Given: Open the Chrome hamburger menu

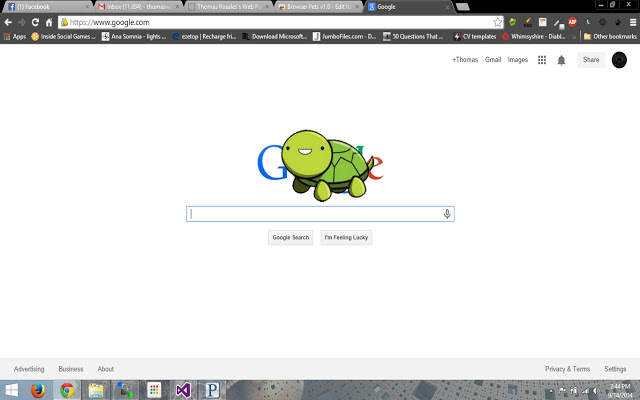Looking at the screenshot, I should pyautogui.click(x=633, y=22).
